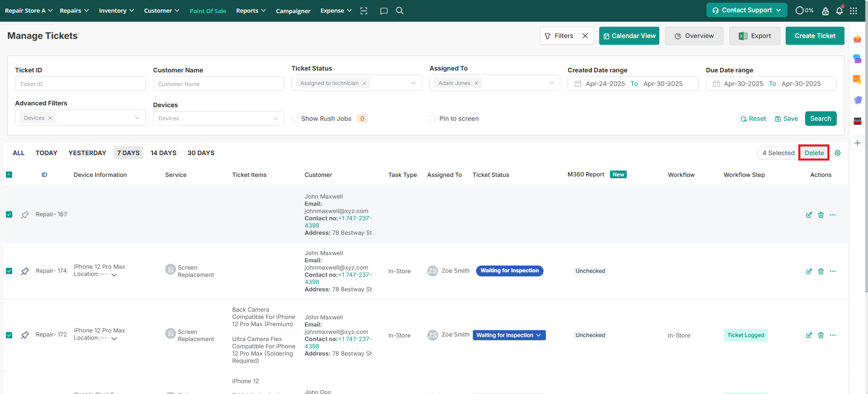Uncheck the Repair- 167 row checkbox
The height and width of the screenshot is (394, 868).
[x=9, y=214]
